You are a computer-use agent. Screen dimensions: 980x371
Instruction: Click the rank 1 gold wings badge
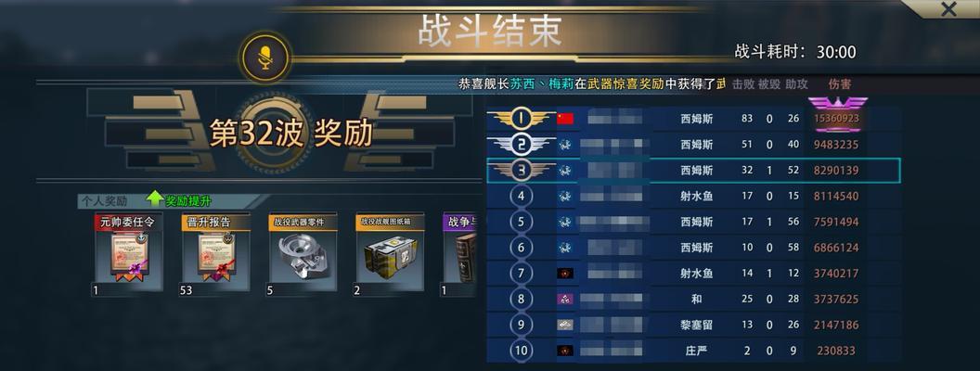(x=522, y=118)
